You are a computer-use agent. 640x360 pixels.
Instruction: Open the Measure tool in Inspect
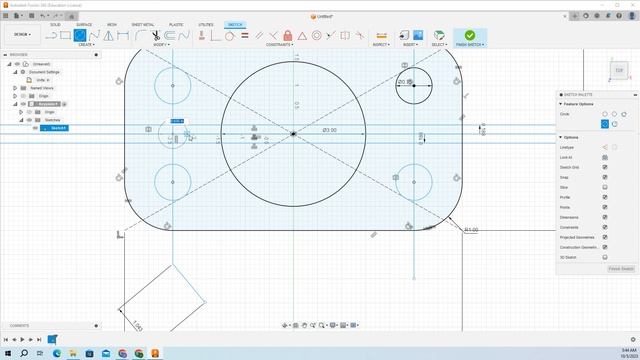pos(381,36)
